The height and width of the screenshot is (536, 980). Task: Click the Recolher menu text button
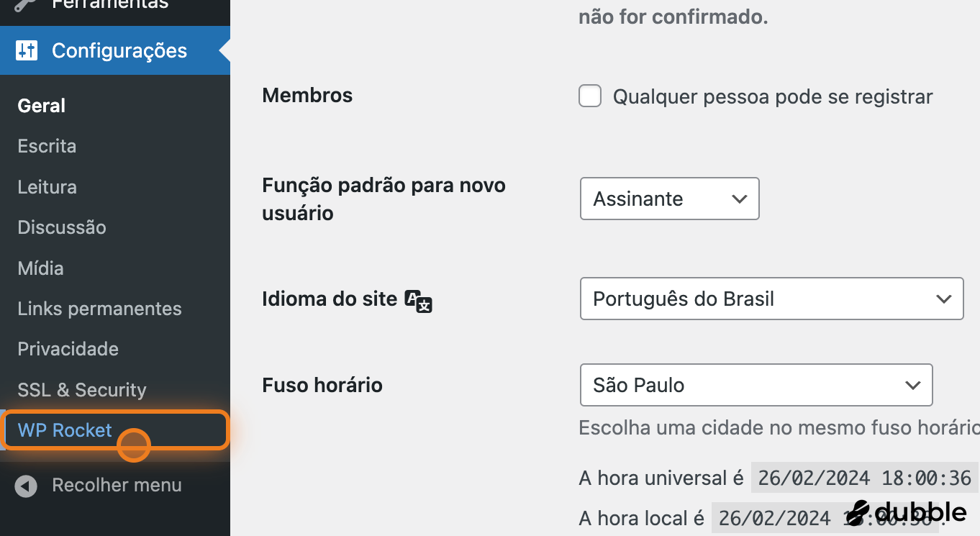(117, 485)
